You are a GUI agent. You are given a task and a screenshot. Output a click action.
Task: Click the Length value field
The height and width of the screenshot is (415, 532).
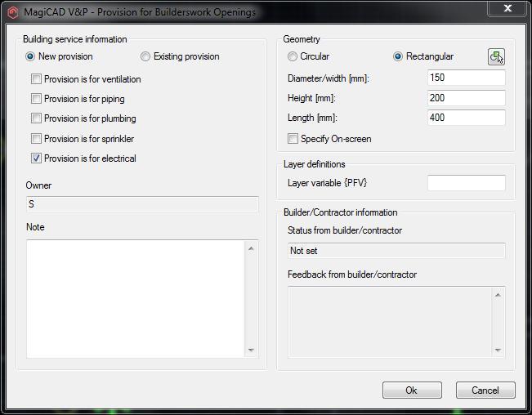pyautogui.click(x=466, y=118)
